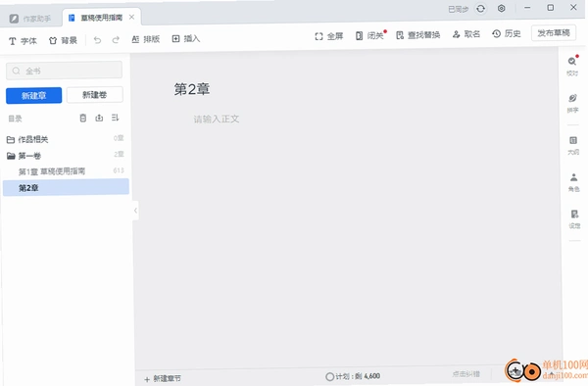This screenshot has width=588, height=386.
Task: Enter 全屏 fullscreen mode
Action: [x=329, y=36]
